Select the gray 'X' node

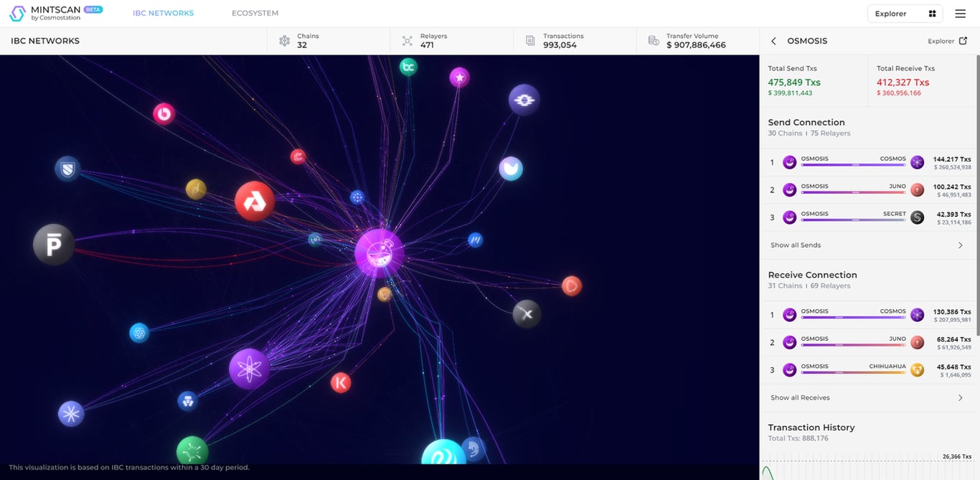pyautogui.click(x=527, y=314)
